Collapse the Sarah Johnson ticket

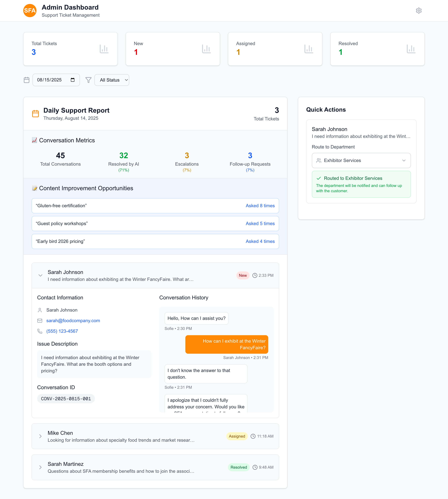(x=40, y=275)
